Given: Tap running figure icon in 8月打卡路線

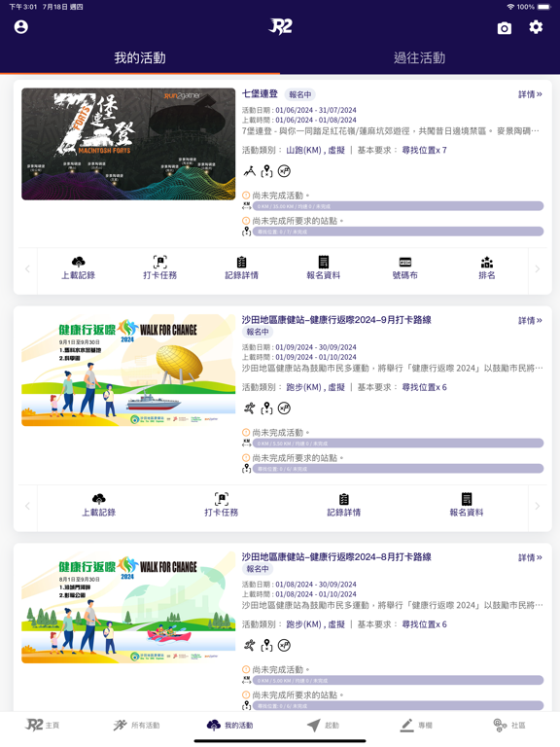Looking at the screenshot, I should pyautogui.click(x=249, y=646).
